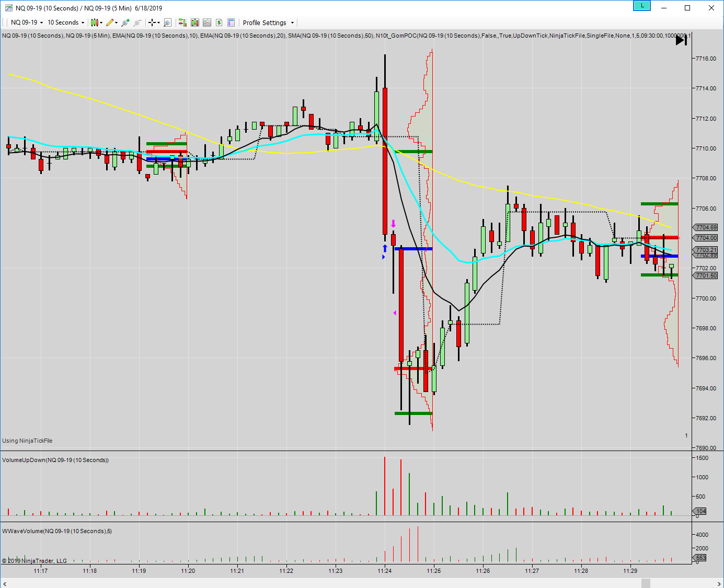Click the 7692.00 price axis label

pyautogui.click(x=706, y=418)
